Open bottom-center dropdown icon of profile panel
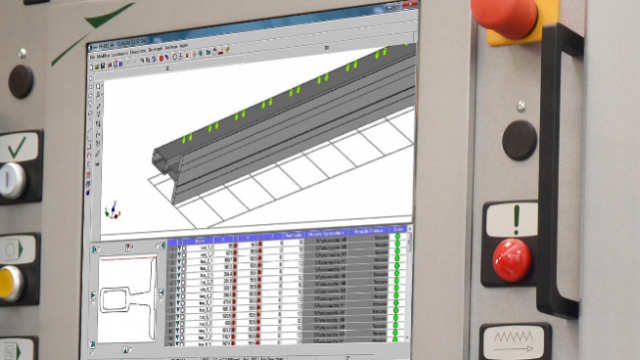Image resolution: width=640 pixels, height=360 pixels. click(127, 350)
